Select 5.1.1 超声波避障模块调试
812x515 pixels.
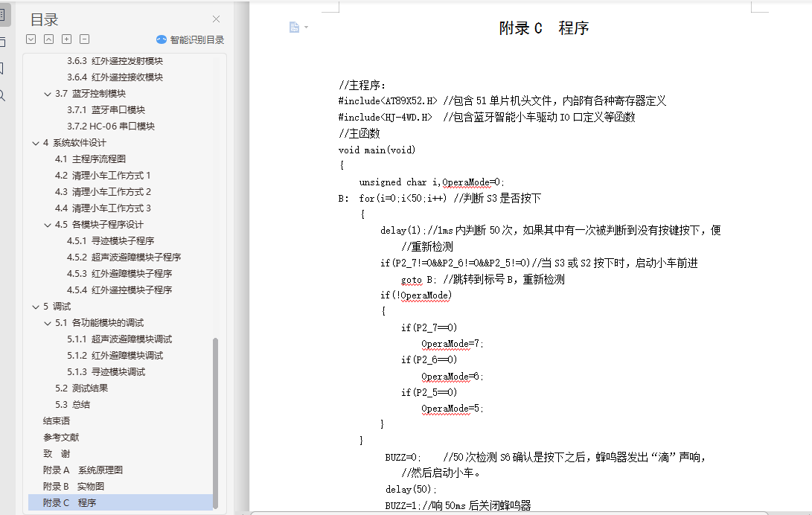coord(120,339)
